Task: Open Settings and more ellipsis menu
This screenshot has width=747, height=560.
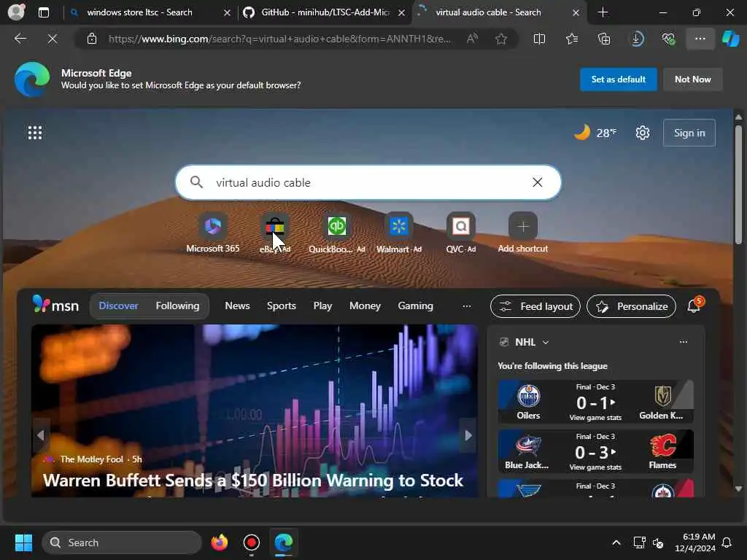Action: pos(700,39)
